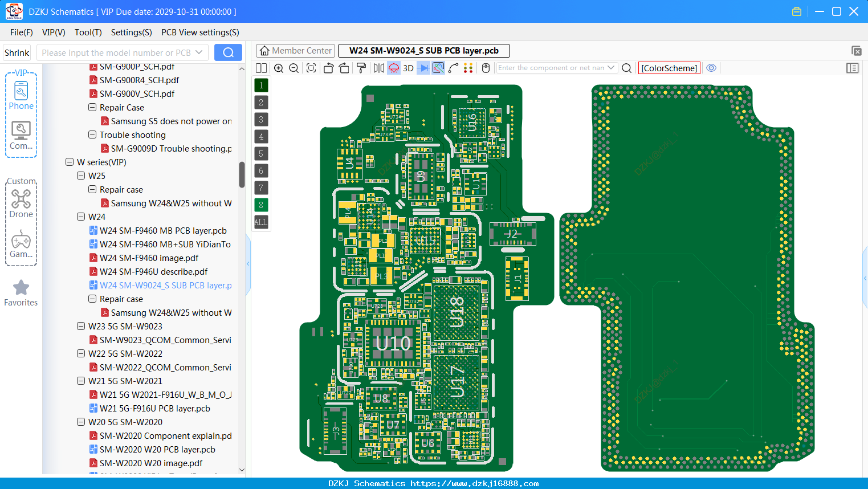Image resolution: width=868 pixels, height=489 pixels.
Task: Zoom in on the PCB view
Action: tap(279, 68)
